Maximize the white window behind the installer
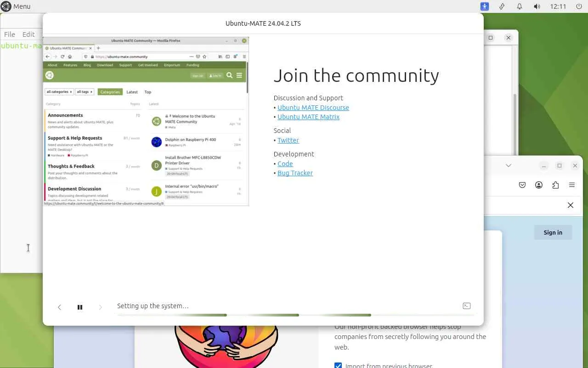Screen dimensions: 588x368 pyautogui.click(x=491, y=38)
